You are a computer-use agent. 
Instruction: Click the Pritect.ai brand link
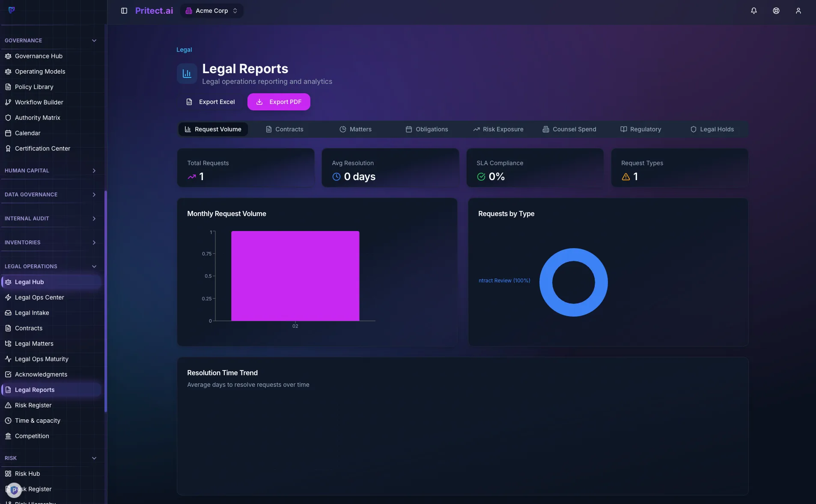click(x=154, y=11)
